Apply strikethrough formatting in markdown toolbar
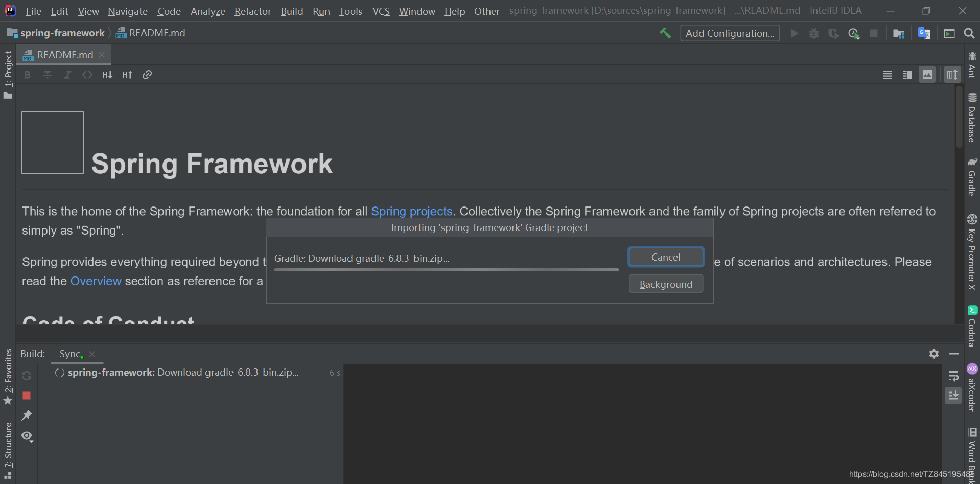 coord(48,75)
